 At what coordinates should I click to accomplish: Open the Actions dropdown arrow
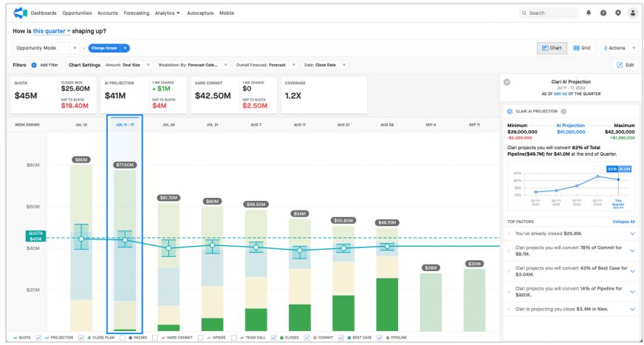pos(634,48)
